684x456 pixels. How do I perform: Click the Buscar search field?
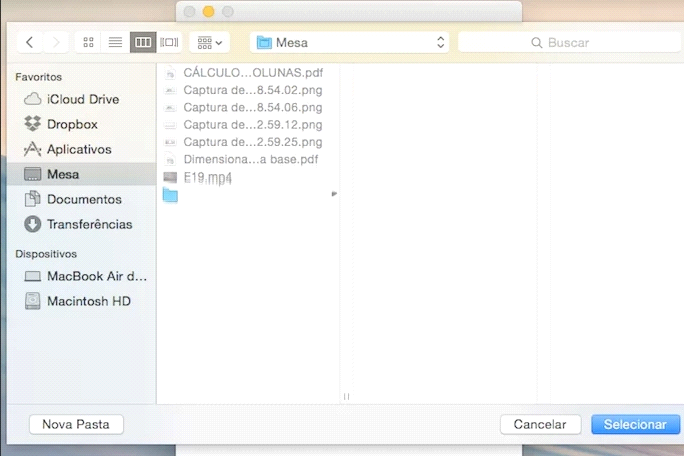[x=569, y=42]
